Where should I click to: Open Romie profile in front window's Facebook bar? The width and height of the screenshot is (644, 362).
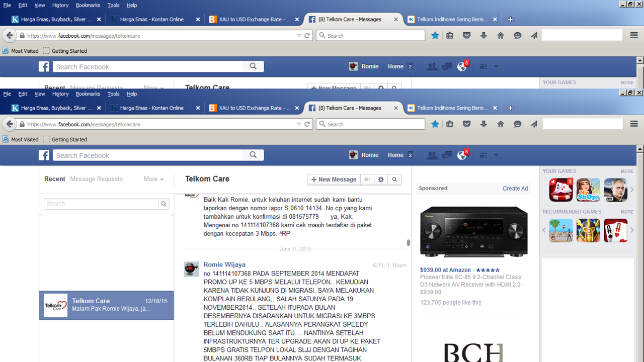364,155
